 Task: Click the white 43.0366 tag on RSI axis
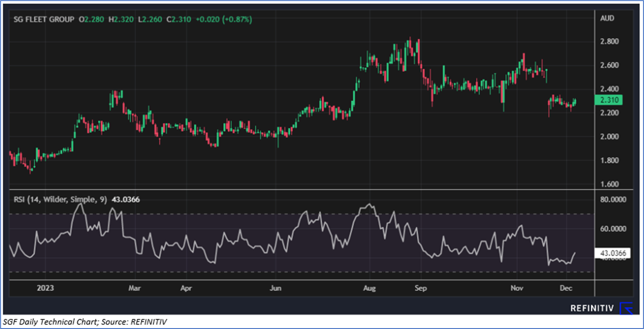(x=612, y=254)
